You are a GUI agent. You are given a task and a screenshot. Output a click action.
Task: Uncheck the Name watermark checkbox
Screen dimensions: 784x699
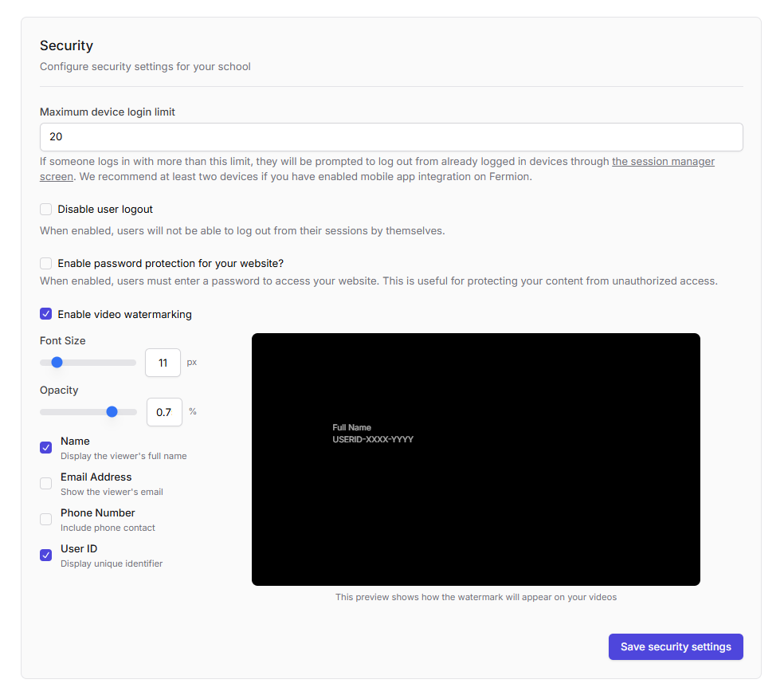coord(46,448)
